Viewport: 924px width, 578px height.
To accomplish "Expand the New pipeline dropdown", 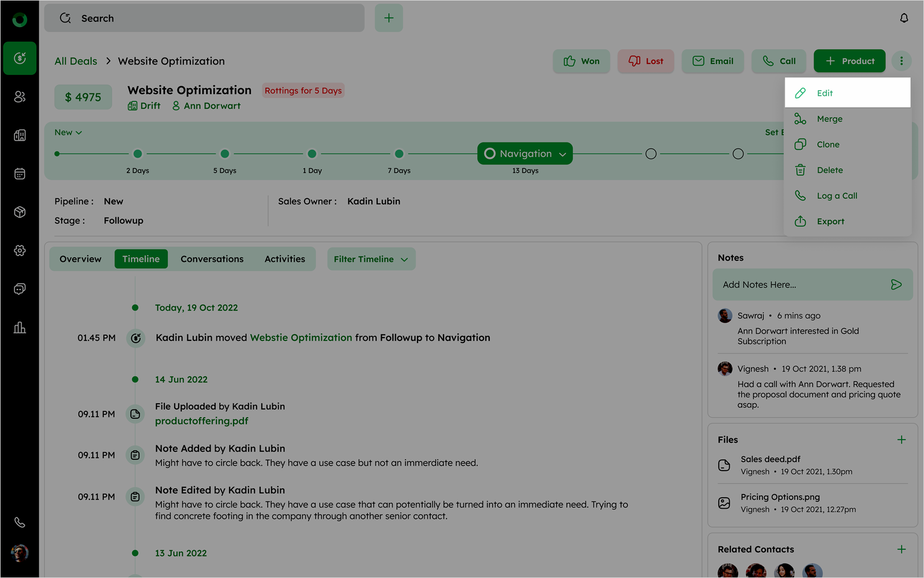I will pyautogui.click(x=68, y=133).
